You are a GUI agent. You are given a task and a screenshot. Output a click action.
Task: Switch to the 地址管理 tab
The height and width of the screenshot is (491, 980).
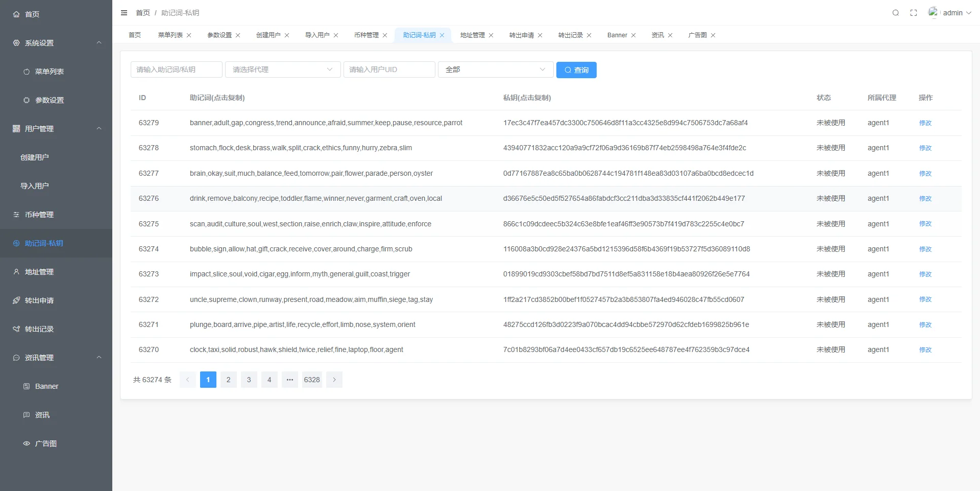coord(472,35)
